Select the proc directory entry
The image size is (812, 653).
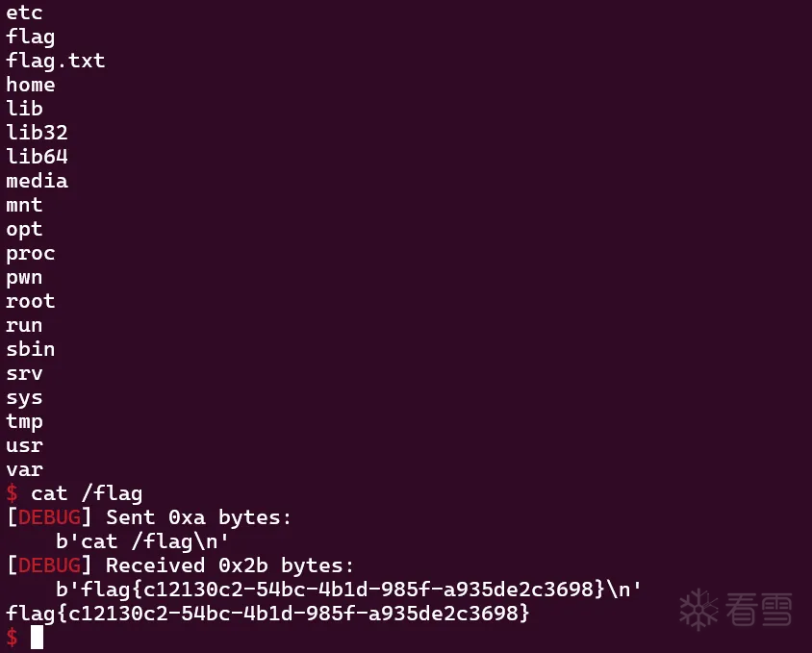[x=30, y=253]
